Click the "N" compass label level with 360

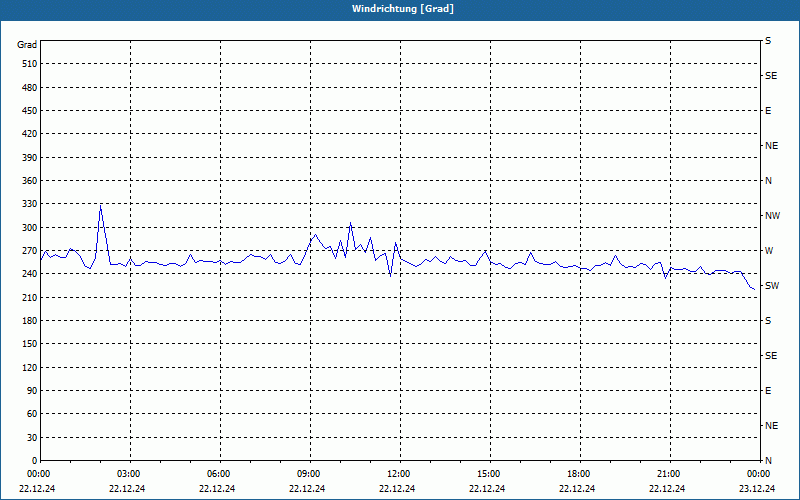[768, 181]
